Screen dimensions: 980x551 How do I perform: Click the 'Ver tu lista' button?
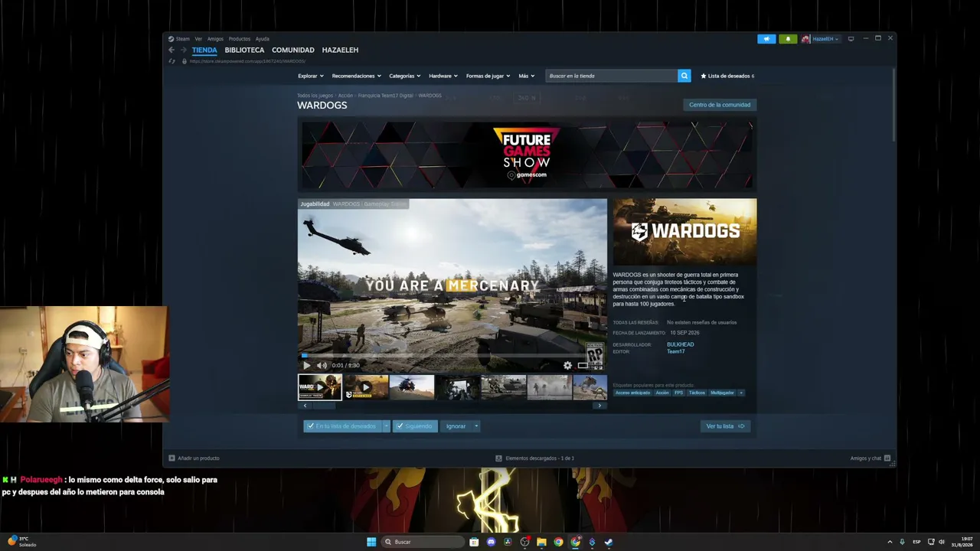pos(725,426)
